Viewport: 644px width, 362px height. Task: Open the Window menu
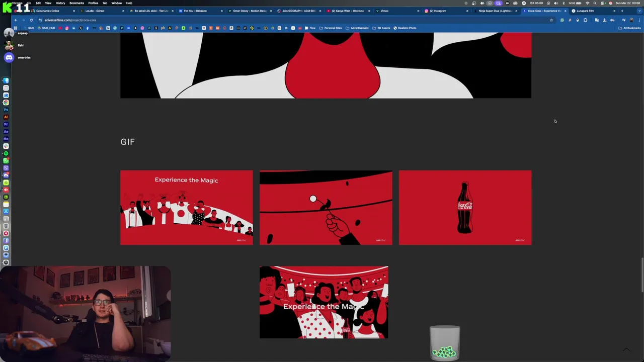point(117,3)
